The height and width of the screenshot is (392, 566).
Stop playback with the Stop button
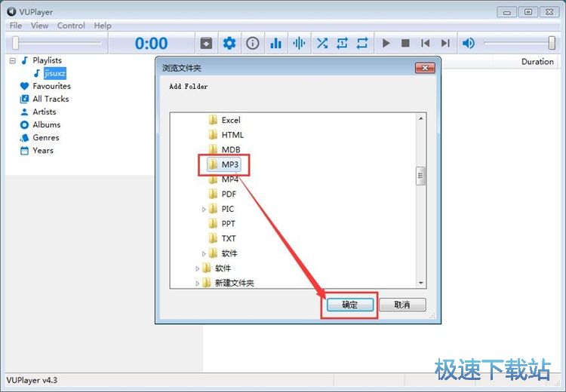pyautogui.click(x=405, y=43)
